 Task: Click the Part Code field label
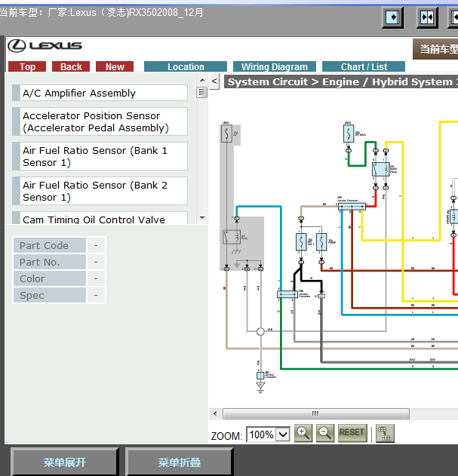[x=50, y=245]
